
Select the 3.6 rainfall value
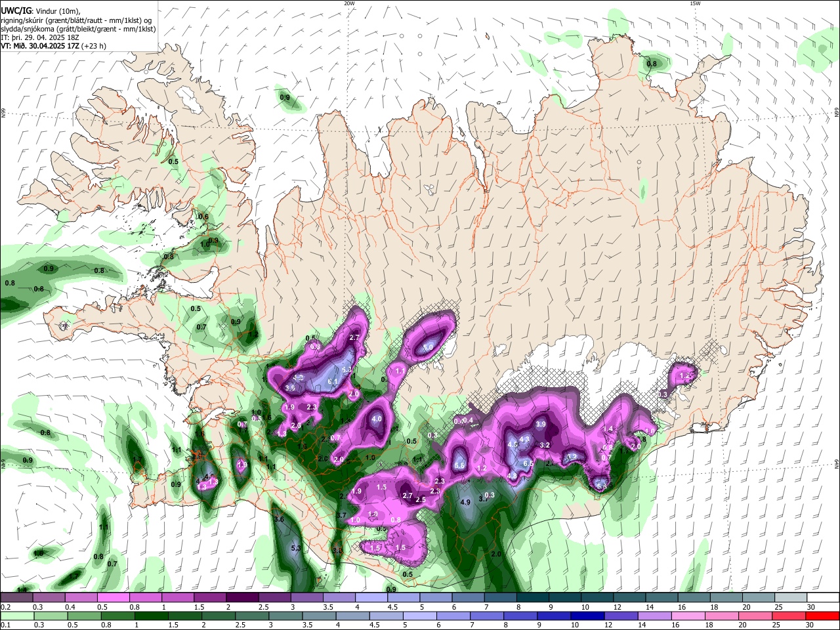(x=278, y=519)
